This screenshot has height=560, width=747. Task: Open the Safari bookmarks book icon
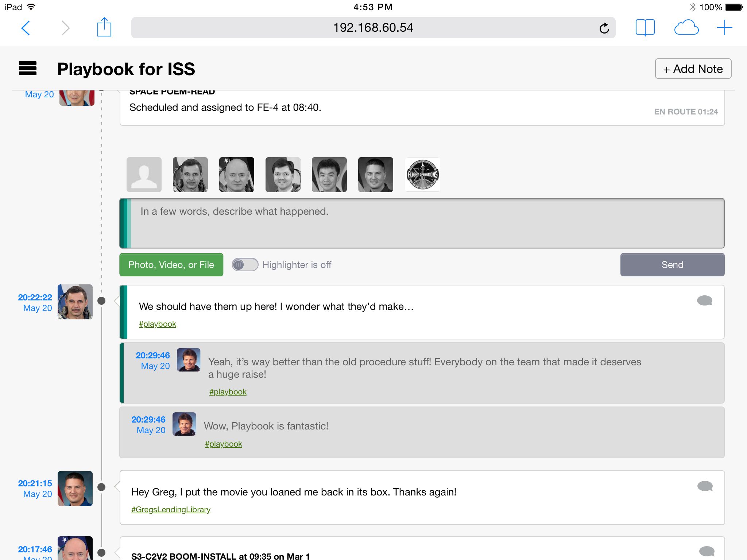point(645,28)
